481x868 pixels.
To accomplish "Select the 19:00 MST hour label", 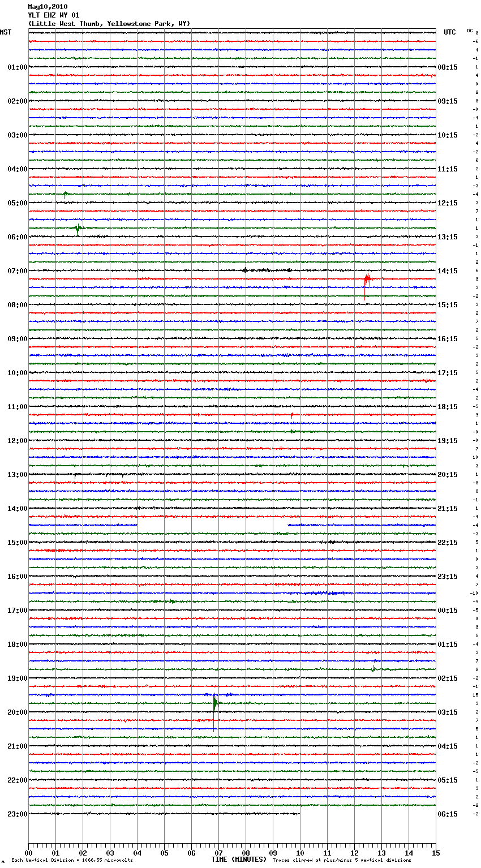I will 18,678.
